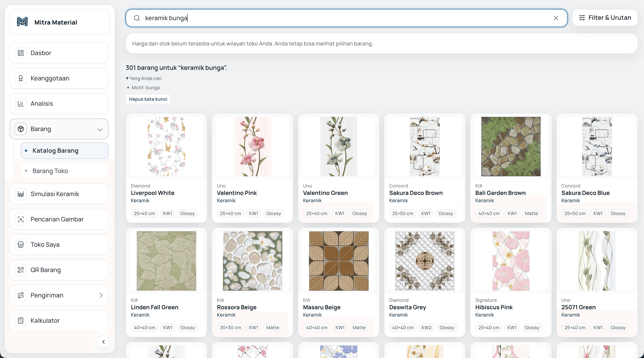Click the Mitra Material logo icon

22,22
